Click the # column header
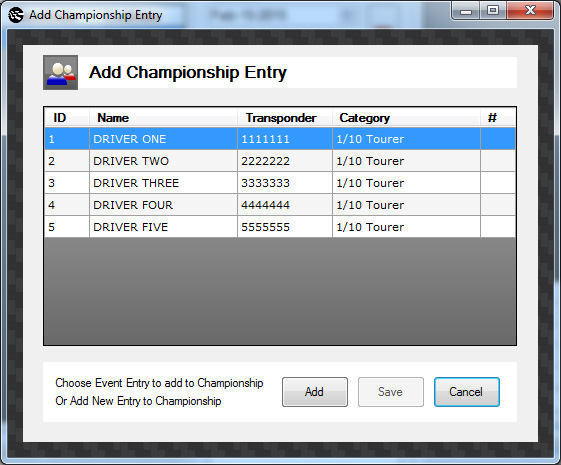 pyautogui.click(x=498, y=118)
